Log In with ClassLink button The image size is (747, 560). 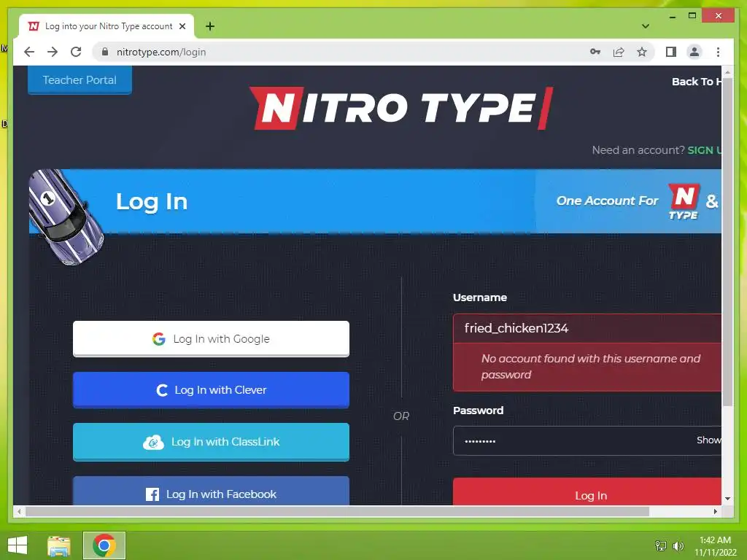coord(211,442)
